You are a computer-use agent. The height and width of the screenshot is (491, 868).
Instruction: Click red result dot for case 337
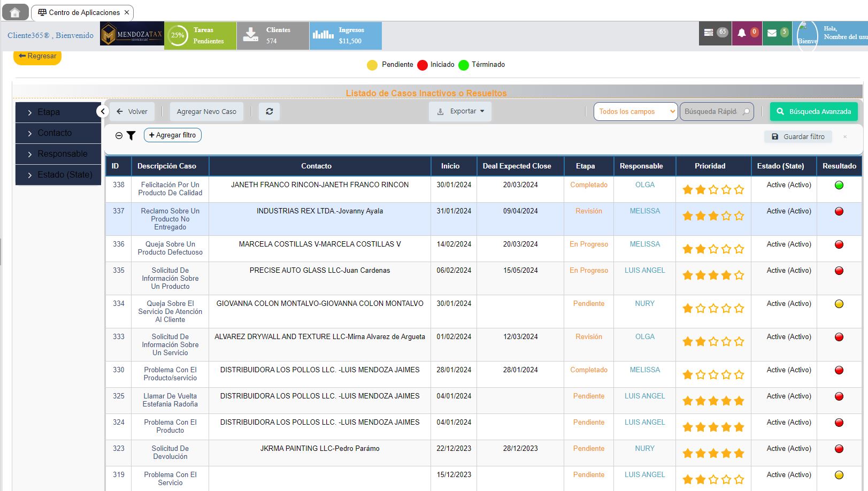(x=839, y=211)
